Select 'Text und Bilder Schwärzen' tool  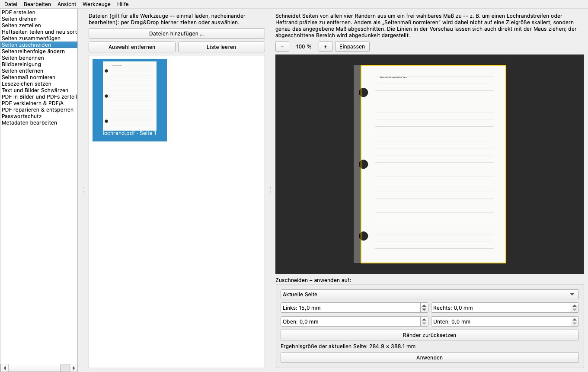tap(39, 90)
